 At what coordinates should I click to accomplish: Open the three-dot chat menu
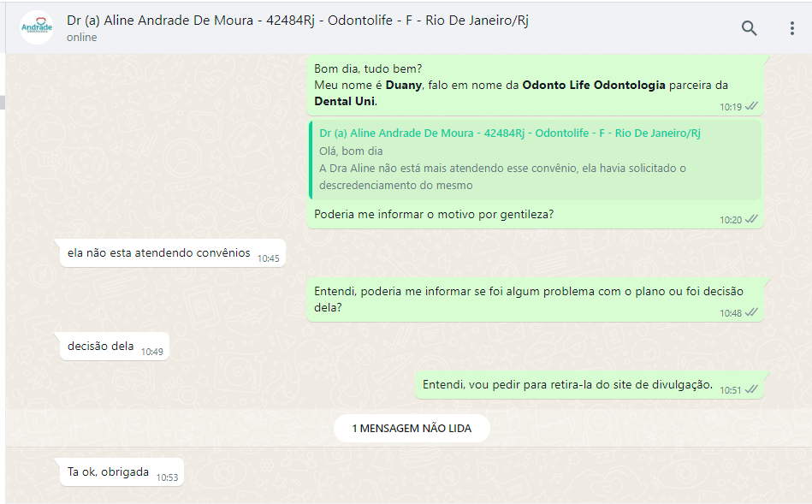point(791,28)
